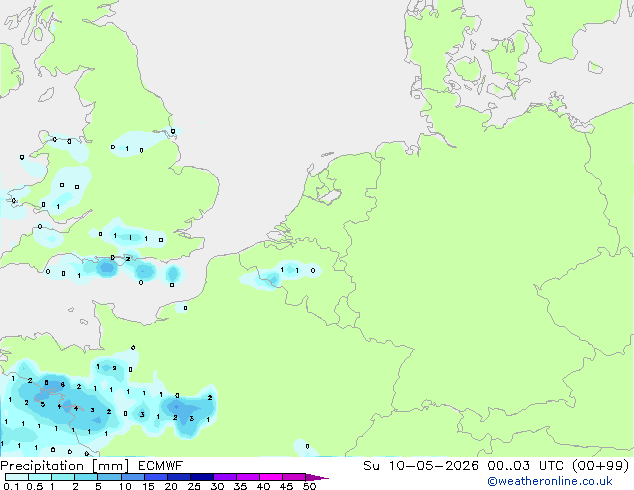Click the '45' legend scale label
The width and height of the screenshot is (634, 490).
(286, 486)
